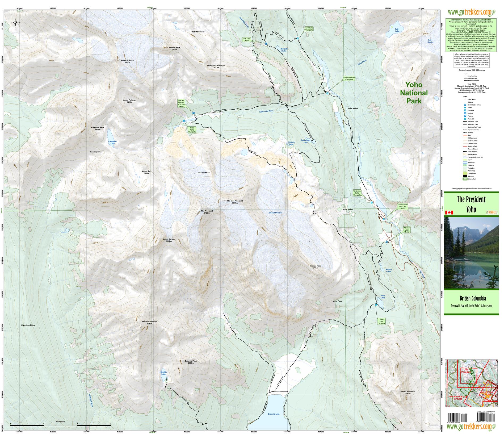Click the Little Yoho Campsite tent icon
Viewport: 504px width, 434px height.
click(x=184, y=121)
